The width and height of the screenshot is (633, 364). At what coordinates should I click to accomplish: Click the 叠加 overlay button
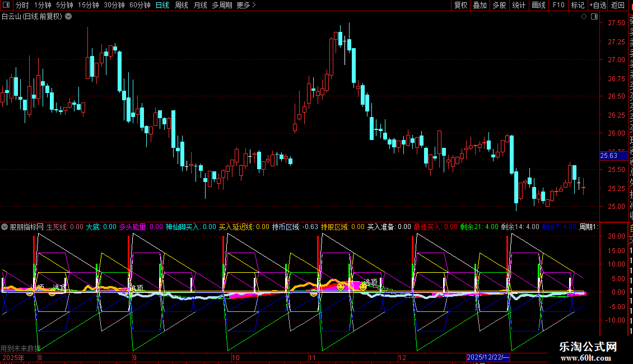(x=480, y=5)
